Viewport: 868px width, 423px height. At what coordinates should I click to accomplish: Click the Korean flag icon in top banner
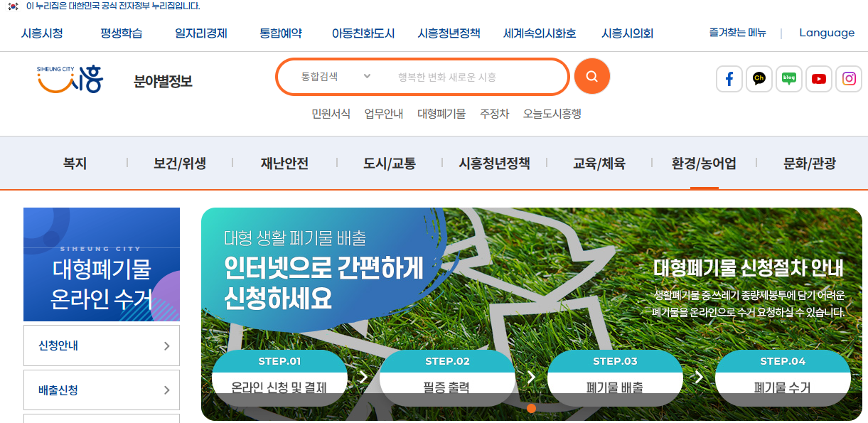13,6
